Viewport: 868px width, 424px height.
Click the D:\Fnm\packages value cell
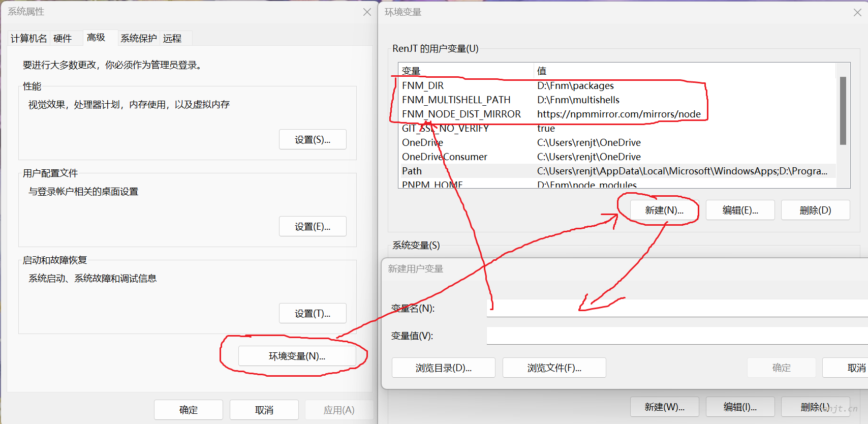tap(575, 85)
